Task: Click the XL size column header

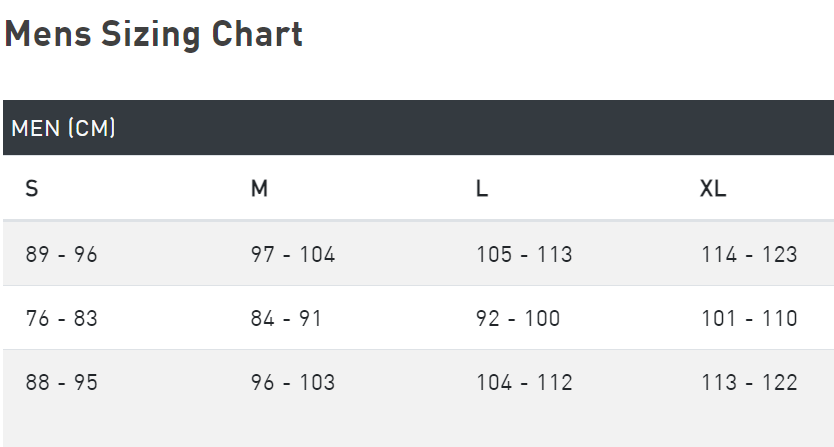Action: [x=713, y=188]
